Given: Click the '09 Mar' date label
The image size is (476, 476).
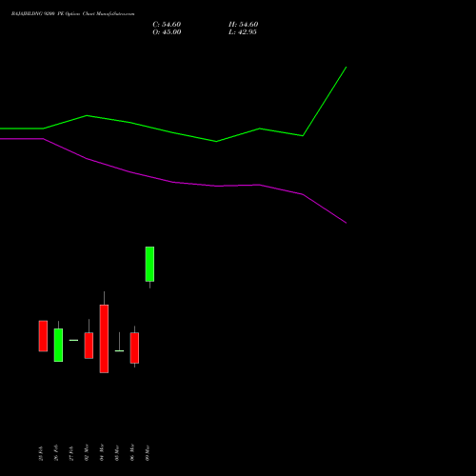Looking at the screenshot, I should 148,453.
